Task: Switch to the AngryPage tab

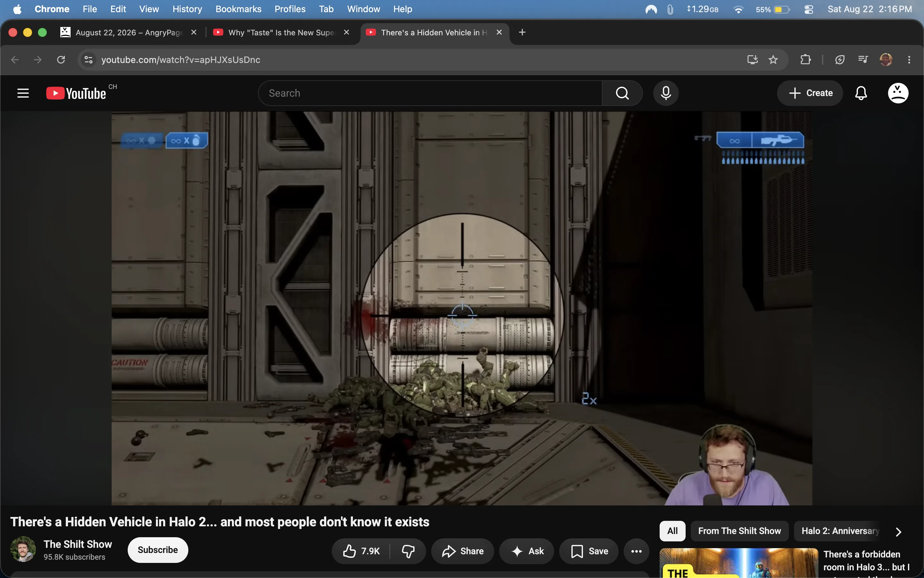Action: 129,32
